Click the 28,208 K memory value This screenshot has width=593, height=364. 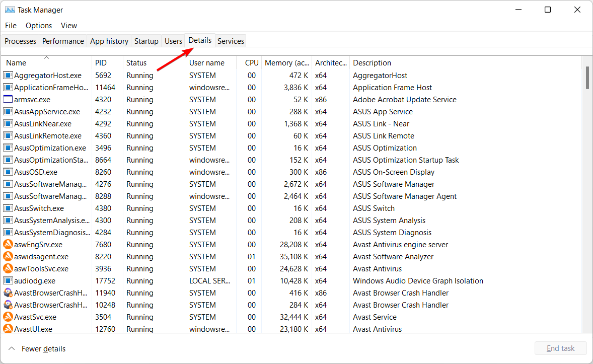click(x=294, y=245)
